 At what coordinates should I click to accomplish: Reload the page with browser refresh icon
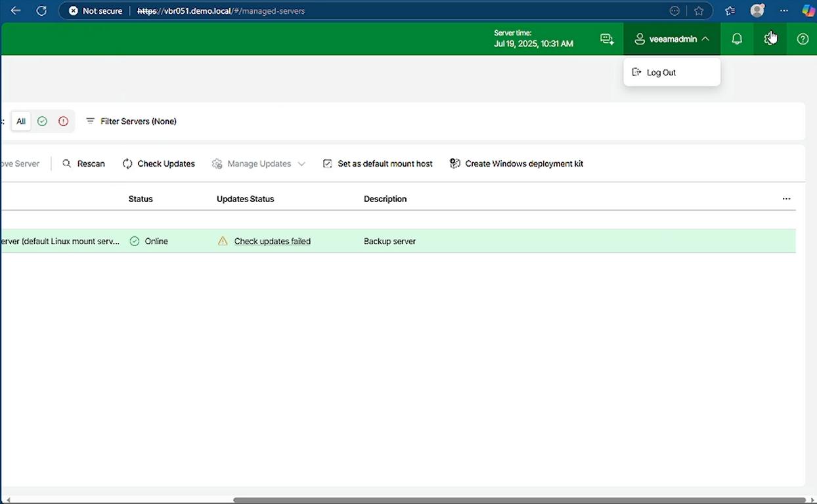[41, 10]
